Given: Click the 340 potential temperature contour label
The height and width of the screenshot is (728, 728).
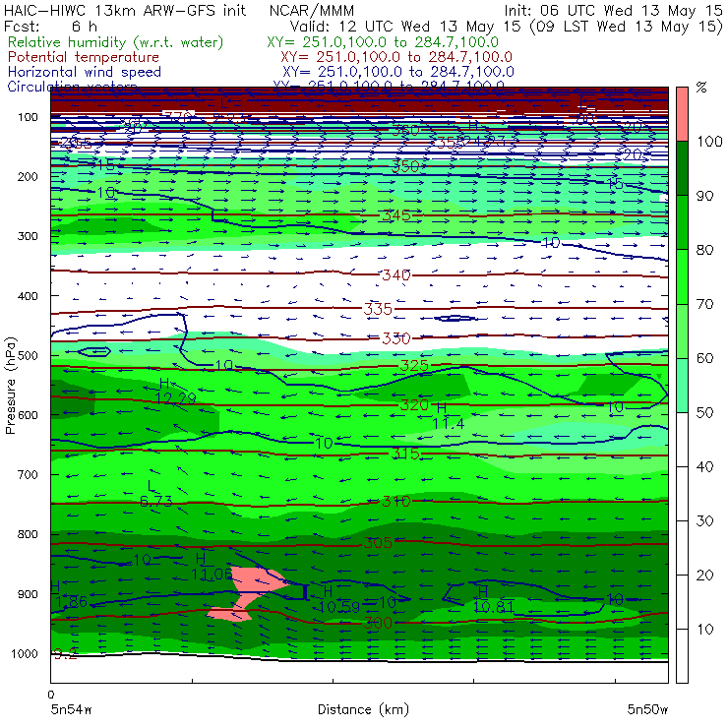Looking at the screenshot, I should 396,275.
